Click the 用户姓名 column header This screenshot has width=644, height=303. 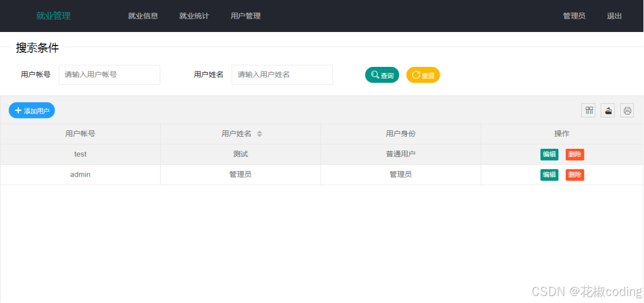click(240, 134)
